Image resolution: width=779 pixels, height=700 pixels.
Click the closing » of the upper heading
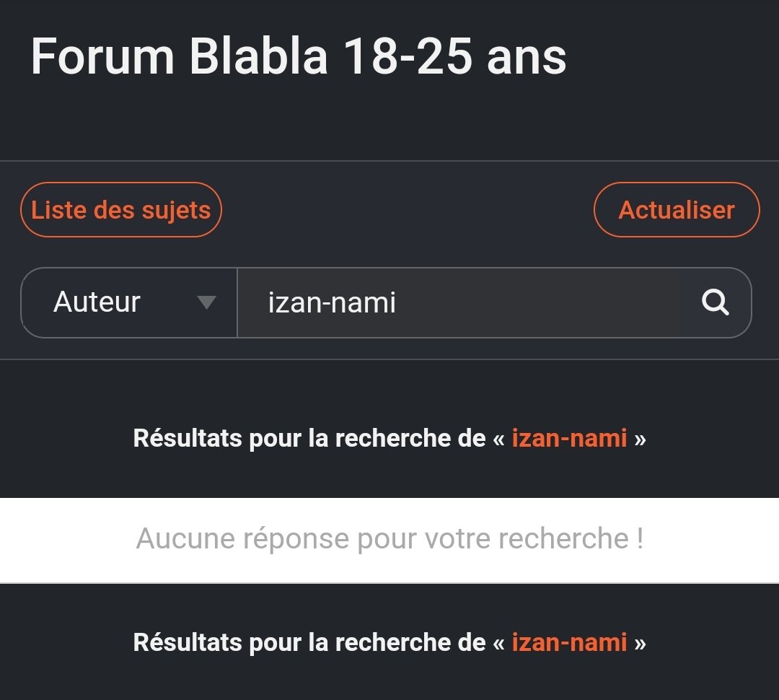pyautogui.click(x=640, y=439)
